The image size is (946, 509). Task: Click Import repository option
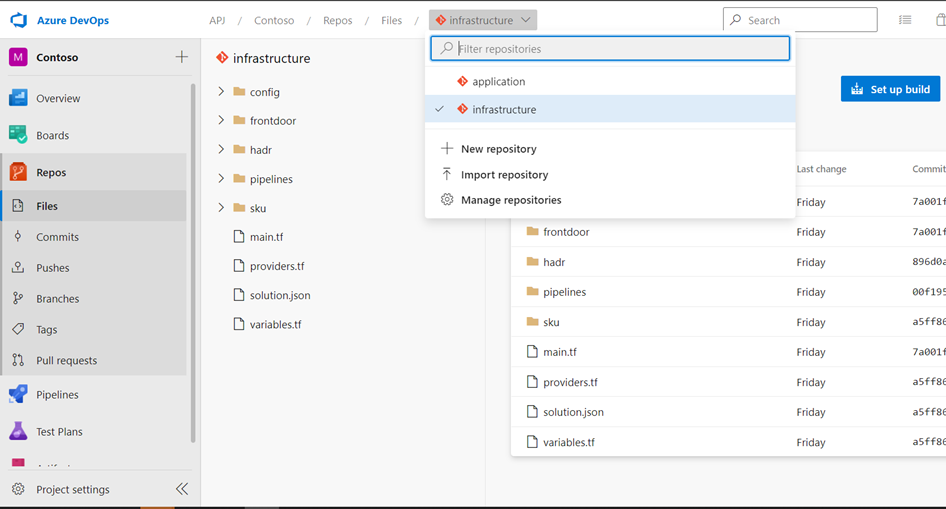[504, 175]
